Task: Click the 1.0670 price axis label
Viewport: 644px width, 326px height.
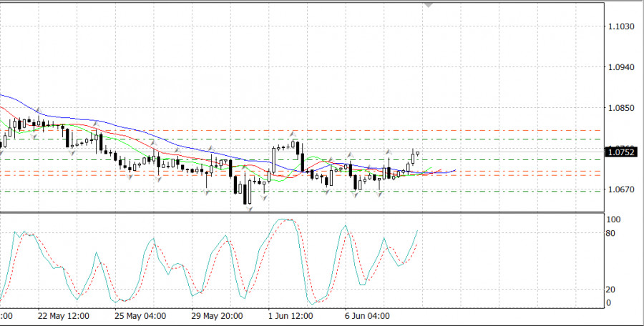Action: coord(619,190)
